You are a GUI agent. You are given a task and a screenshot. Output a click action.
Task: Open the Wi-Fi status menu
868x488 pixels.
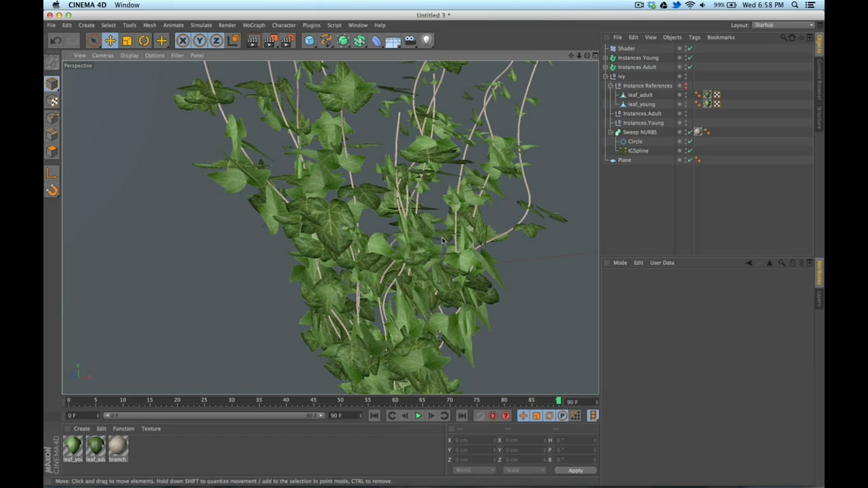coord(690,5)
